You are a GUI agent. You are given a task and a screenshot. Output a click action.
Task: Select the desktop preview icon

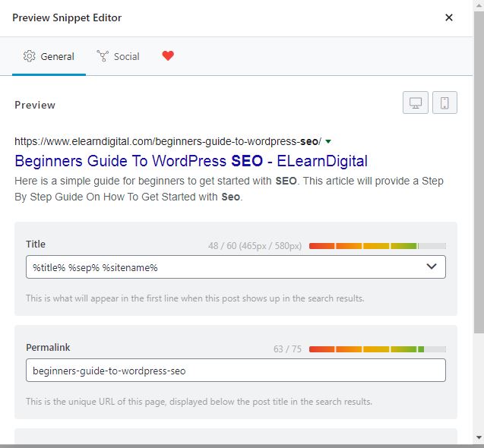(415, 103)
